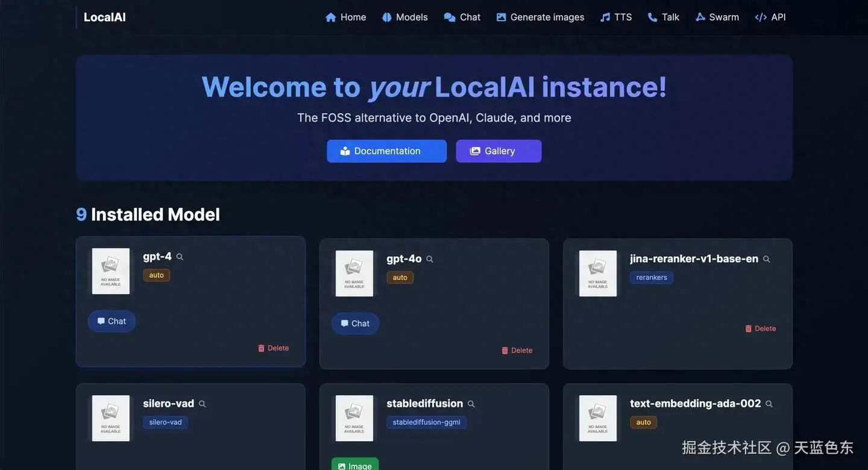Open Generate images in navigation
Image resolution: width=868 pixels, height=470 pixels.
pos(540,17)
